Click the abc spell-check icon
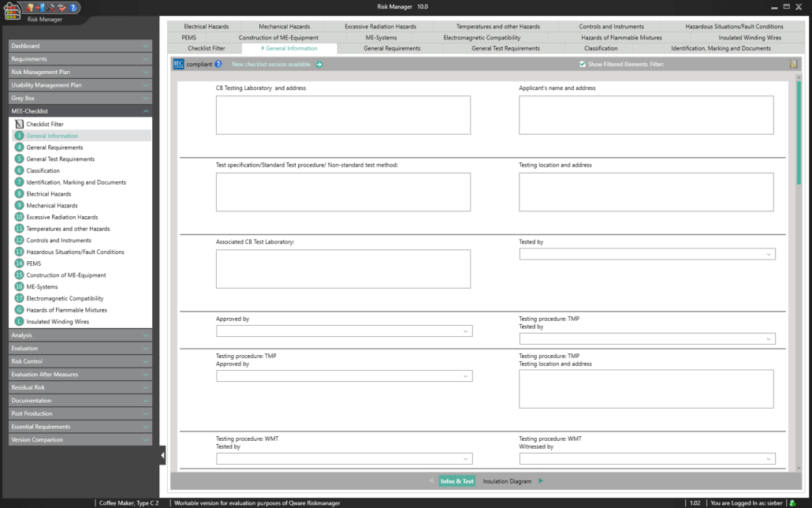The width and height of the screenshot is (812, 508). 61,8
